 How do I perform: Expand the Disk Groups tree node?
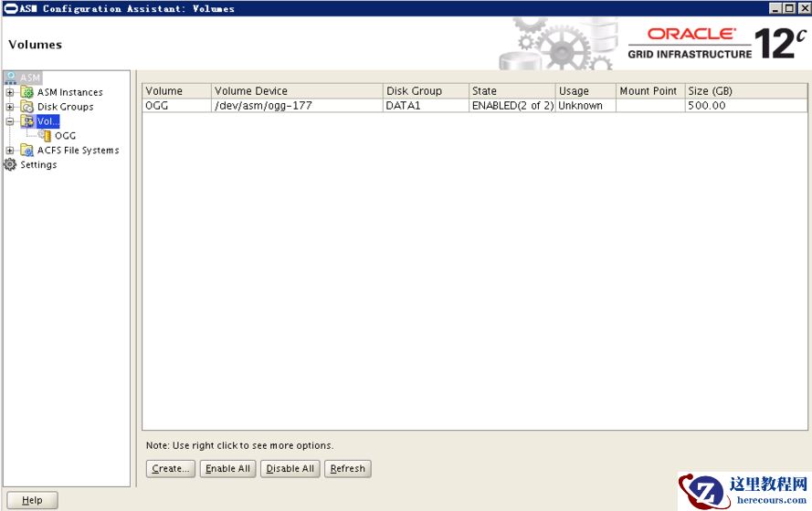[10, 107]
